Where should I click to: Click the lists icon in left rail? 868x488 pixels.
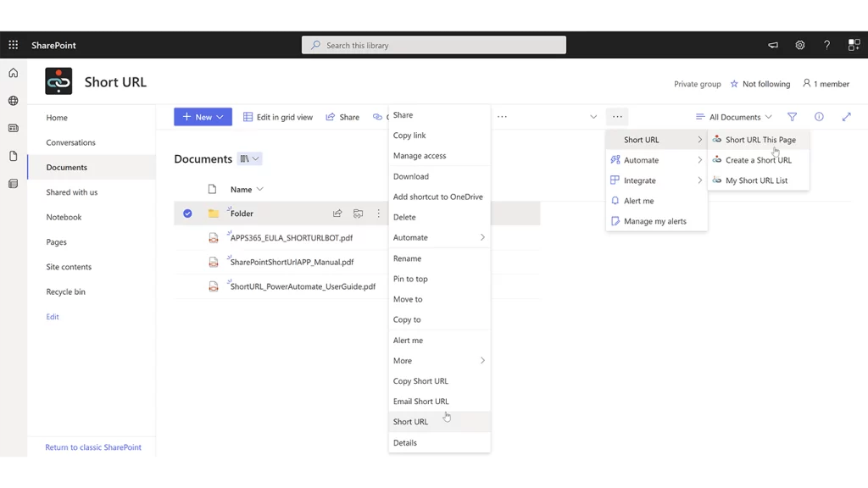14,184
